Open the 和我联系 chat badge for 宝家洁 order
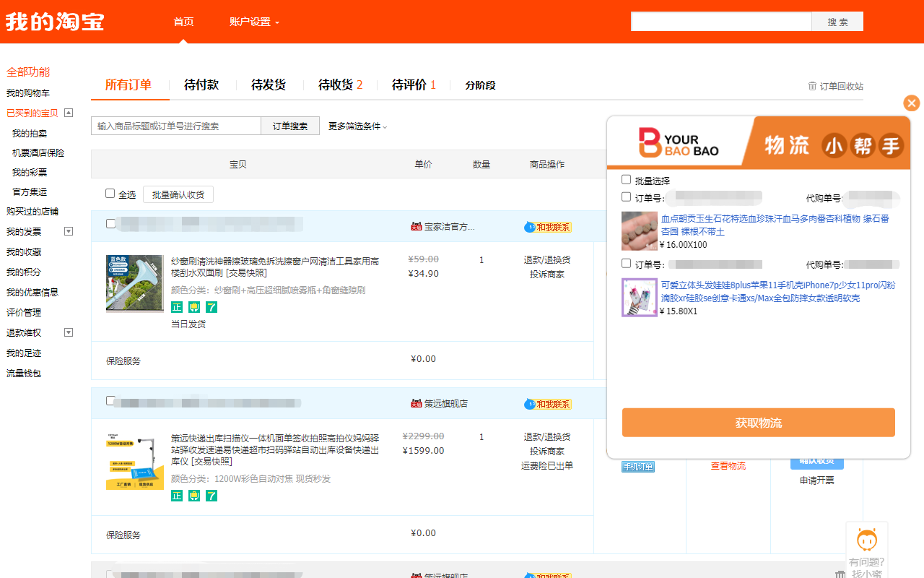 [548, 227]
